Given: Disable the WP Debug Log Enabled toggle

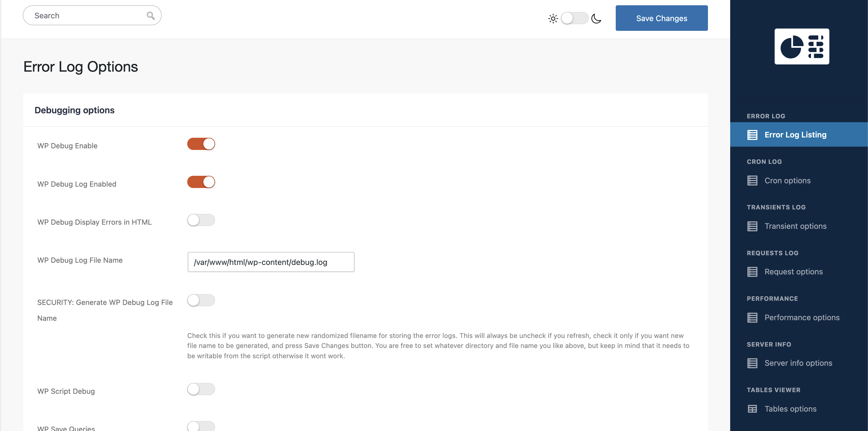Looking at the screenshot, I should pos(201,182).
